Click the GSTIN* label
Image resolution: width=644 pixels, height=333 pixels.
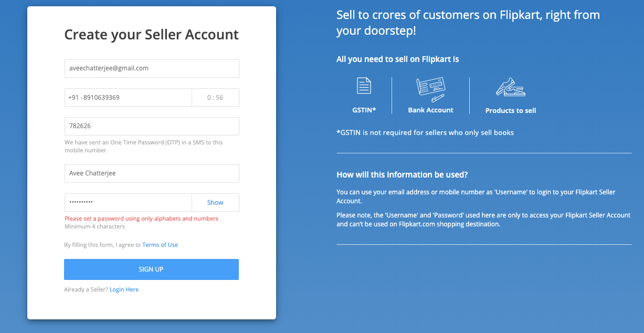tap(364, 110)
